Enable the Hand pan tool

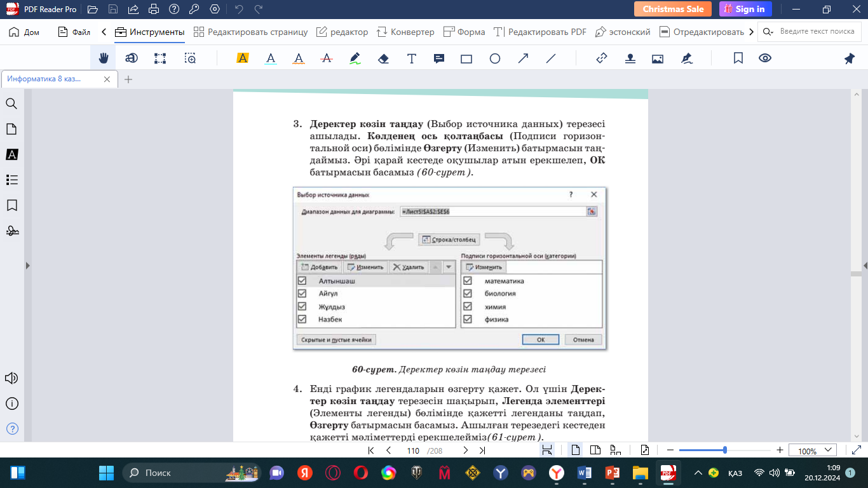(104, 58)
